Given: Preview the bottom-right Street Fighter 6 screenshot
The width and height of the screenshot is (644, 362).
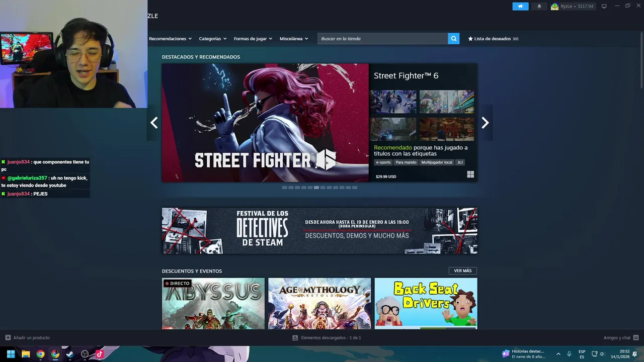Looking at the screenshot, I should click(447, 129).
